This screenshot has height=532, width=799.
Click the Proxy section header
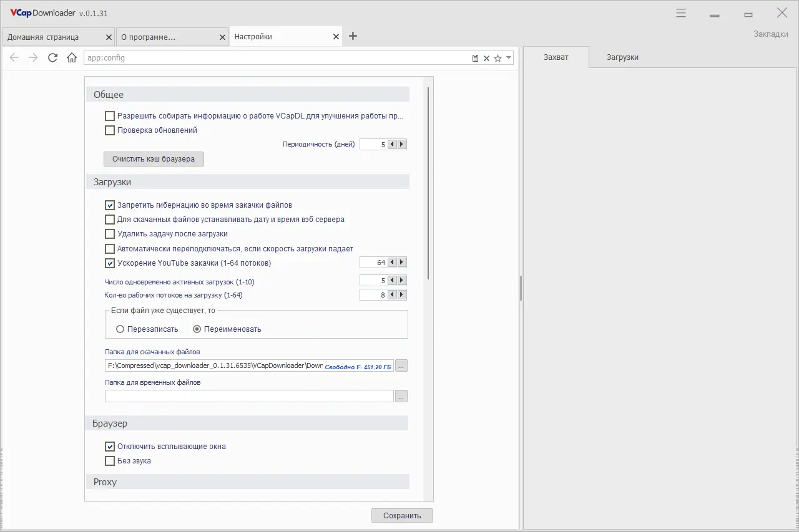pos(247,482)
